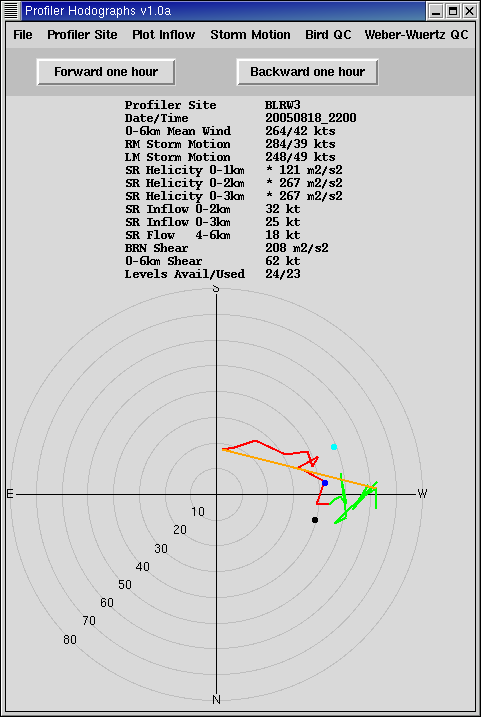Image resolution: width=481 pixels, height=717 pixels.
Task: Click the Backward one hour button
Action: (x=307, y=72)
